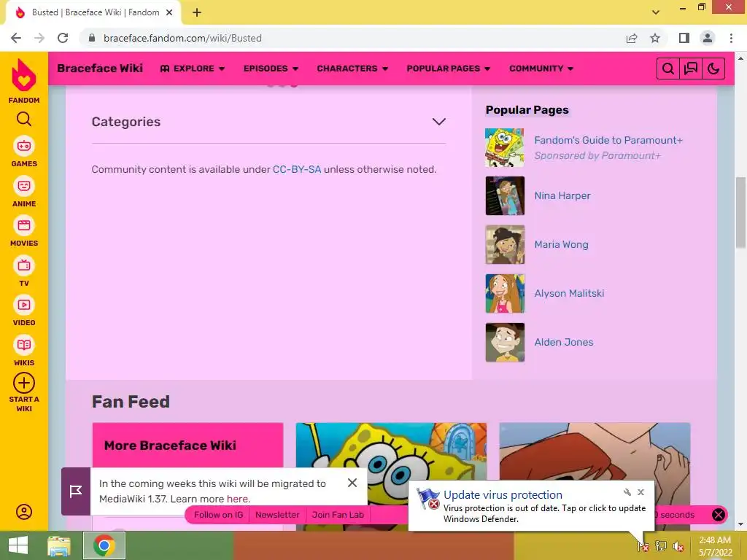747x560 pixels.
Task: Open a new browser tab
Action: (197, 12)
